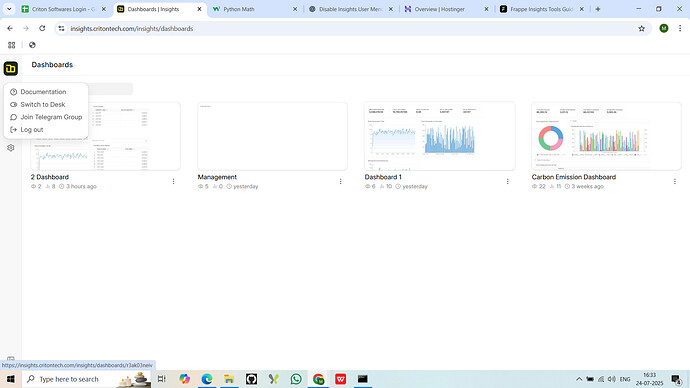Open File Explorer from taskbar

point(229,379)
